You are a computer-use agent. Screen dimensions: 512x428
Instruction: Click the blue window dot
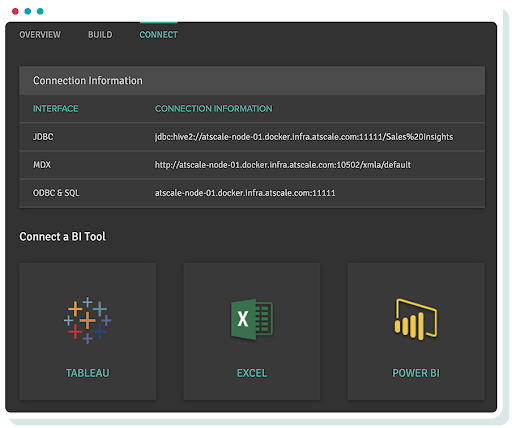28,11
